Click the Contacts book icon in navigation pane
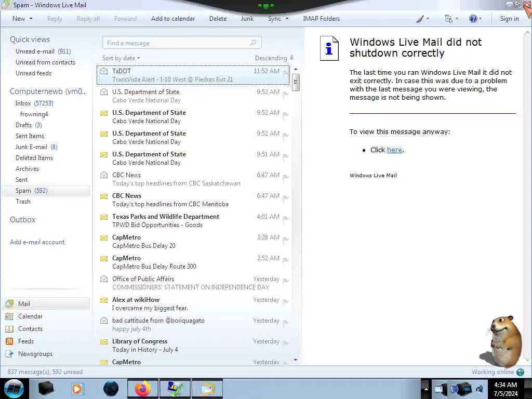Screen dimensions: 532x399 click(9, 329)
